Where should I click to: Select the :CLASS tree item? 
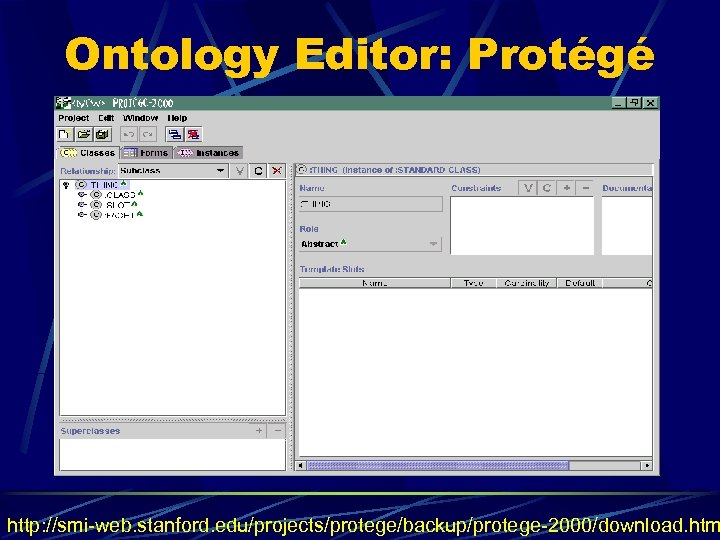[x=120, y=195]
